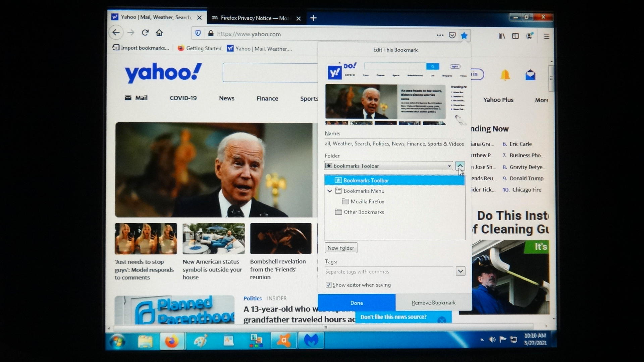Open COVID-19 section

pyautogui.click(x=183, y=98)
